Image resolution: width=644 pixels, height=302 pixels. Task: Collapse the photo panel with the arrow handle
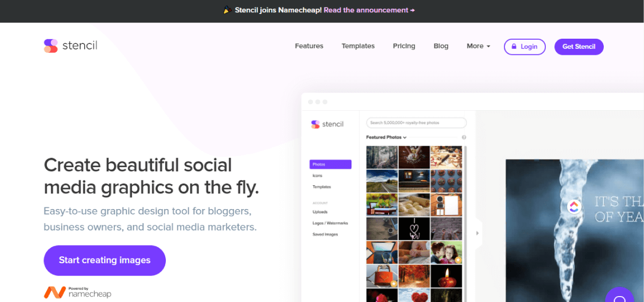coord(478,233)
